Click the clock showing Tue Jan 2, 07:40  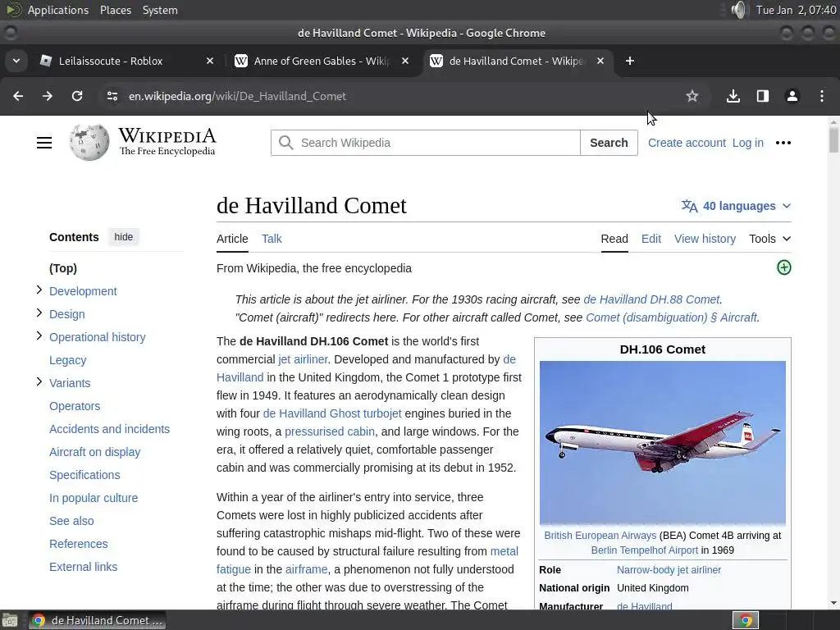(796, 10)
